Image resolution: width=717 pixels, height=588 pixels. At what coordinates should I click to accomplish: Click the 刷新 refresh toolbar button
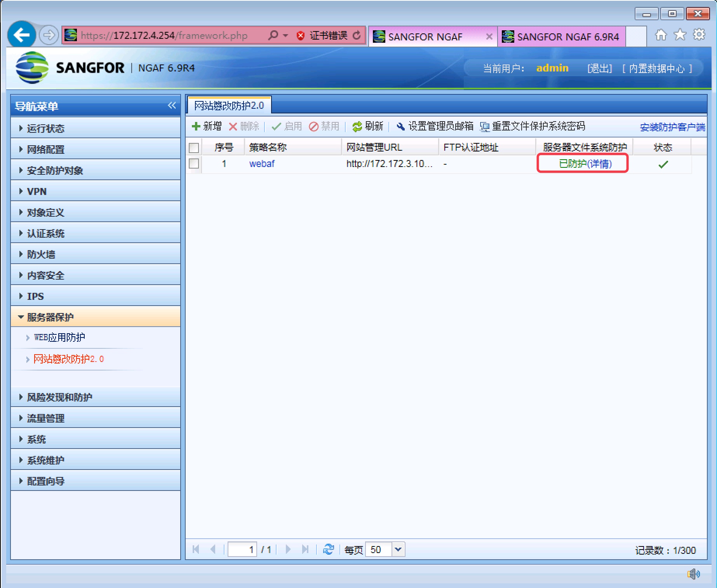(368, 126)
